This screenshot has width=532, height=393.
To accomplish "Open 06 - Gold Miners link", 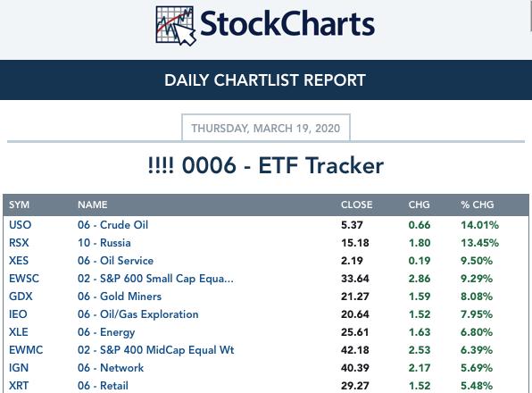I will [x=120, y=297].
